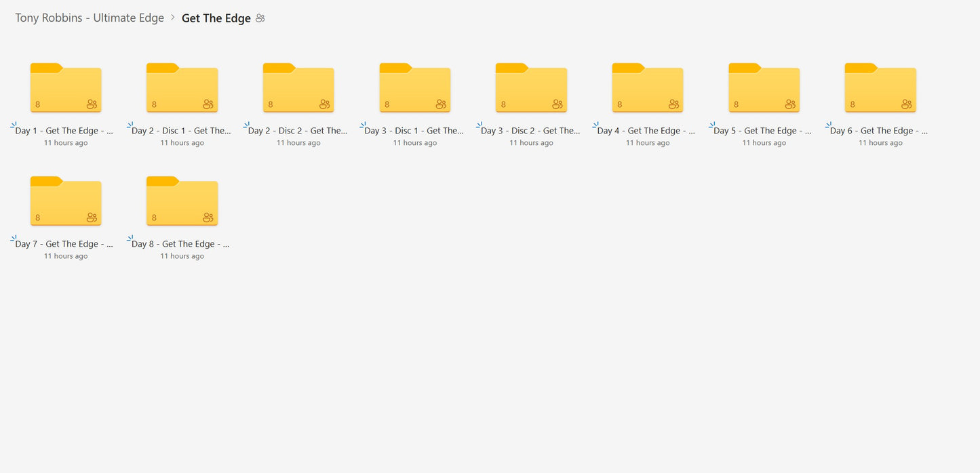Click the shared-people icon beside Get The Edge title
The image size is (980, 473).
coord(260,18)
